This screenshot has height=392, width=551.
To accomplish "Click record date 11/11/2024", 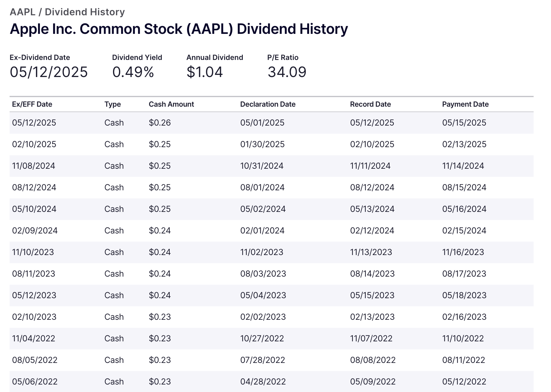I will pos(370,166).
